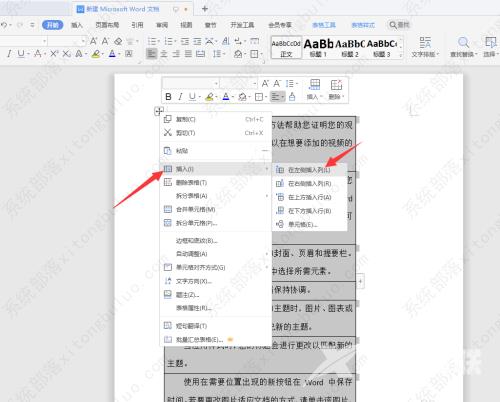Click insert column to right submenu item
Image resolution: width=500 pixels, height=402 pixels.
point(309,184)
